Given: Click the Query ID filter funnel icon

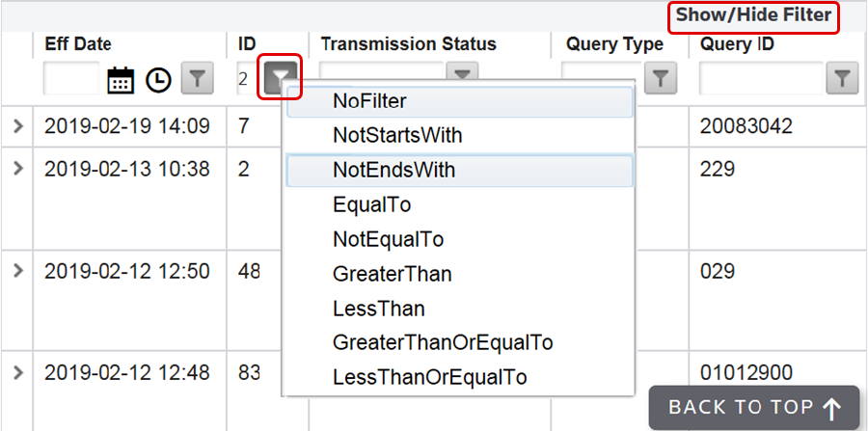Looking at the screenshot, I should 843,79.
